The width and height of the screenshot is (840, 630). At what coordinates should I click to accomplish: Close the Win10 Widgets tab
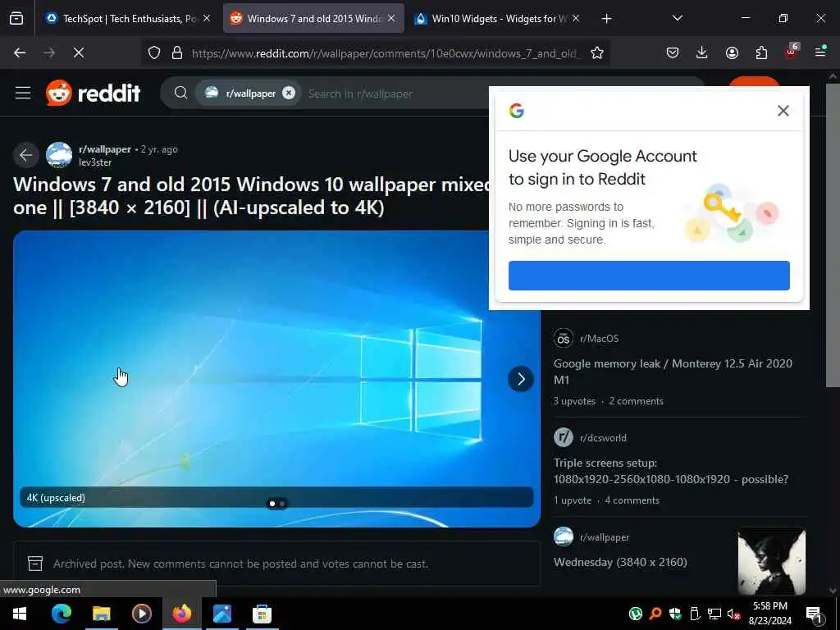pos(576,18)
